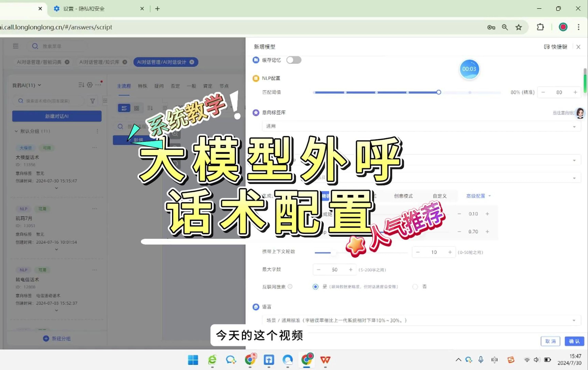Open the gear settings icon beside 我的AI(11)
588x370 pixels.
click(90, 85)
